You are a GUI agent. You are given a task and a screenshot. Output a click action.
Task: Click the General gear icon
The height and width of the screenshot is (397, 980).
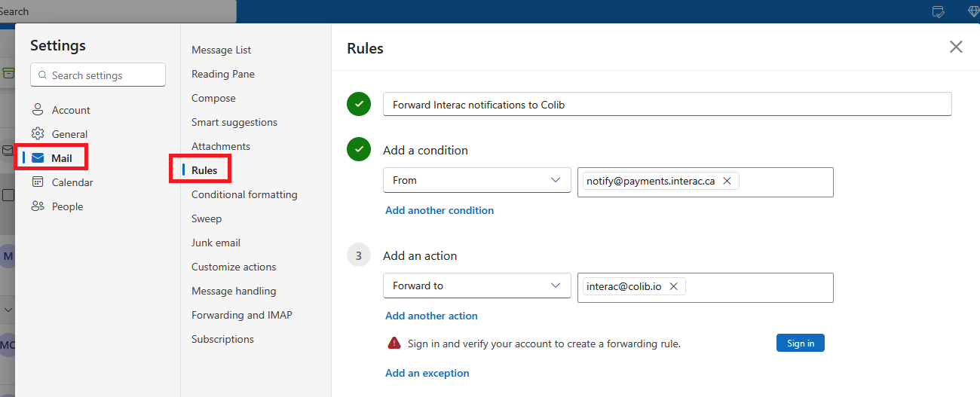pos(38,134)
